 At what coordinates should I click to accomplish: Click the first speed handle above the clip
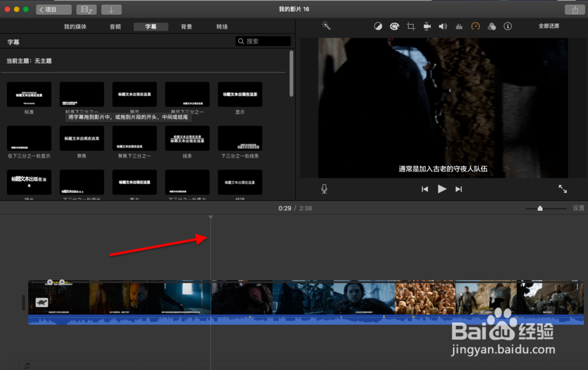[50, 282]
